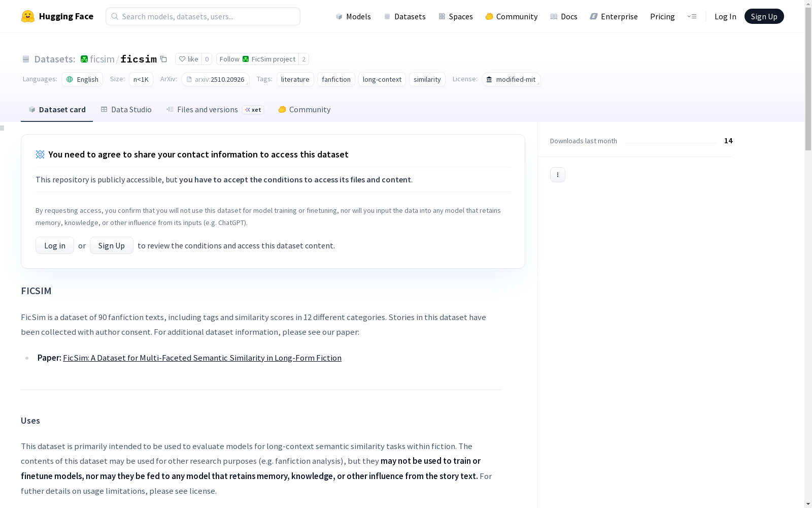This screenshot has width=812, height=508.
Task: Open the Datasets page
Action: [404, 16]
